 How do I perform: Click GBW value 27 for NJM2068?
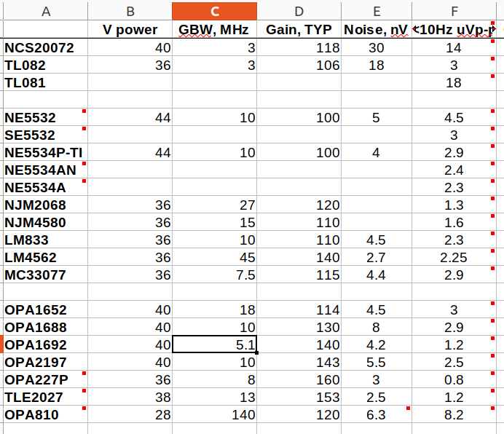click(214, 205)
